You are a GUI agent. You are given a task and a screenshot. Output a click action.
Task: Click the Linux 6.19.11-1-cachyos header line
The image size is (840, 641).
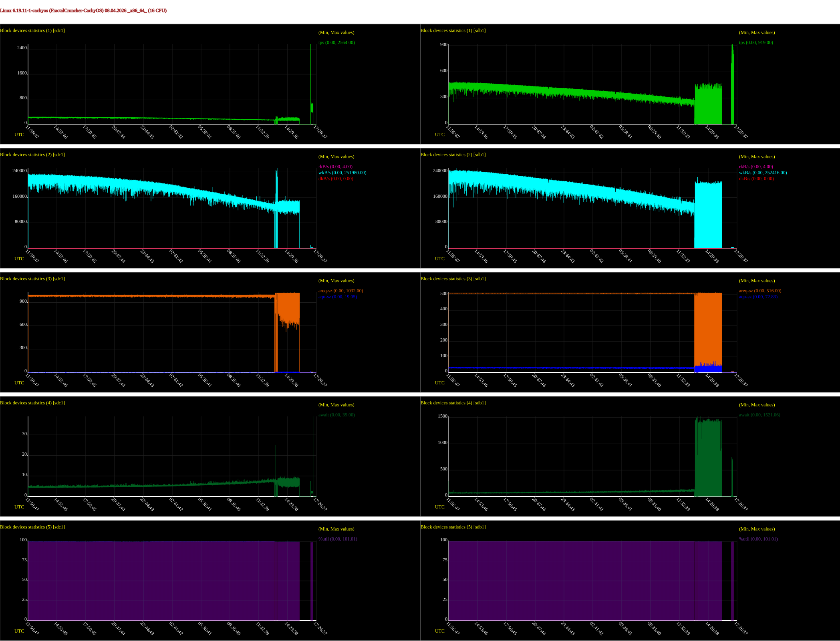83,10
